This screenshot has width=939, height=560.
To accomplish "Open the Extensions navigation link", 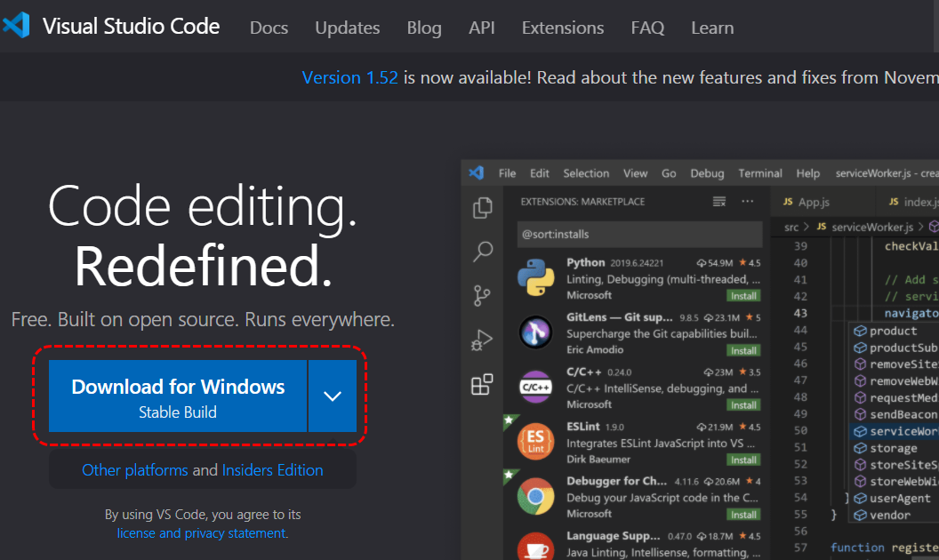I will click(x=562, y=28).
